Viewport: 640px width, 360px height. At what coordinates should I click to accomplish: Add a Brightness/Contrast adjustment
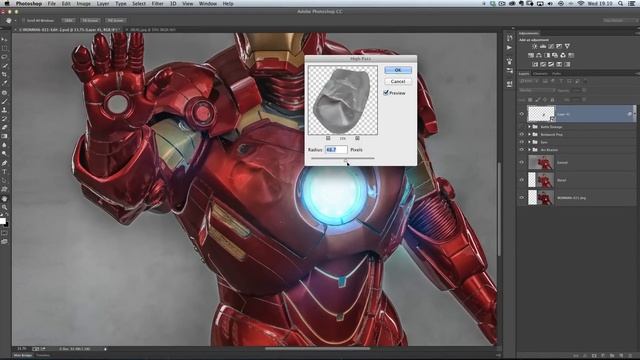point(535,46)
